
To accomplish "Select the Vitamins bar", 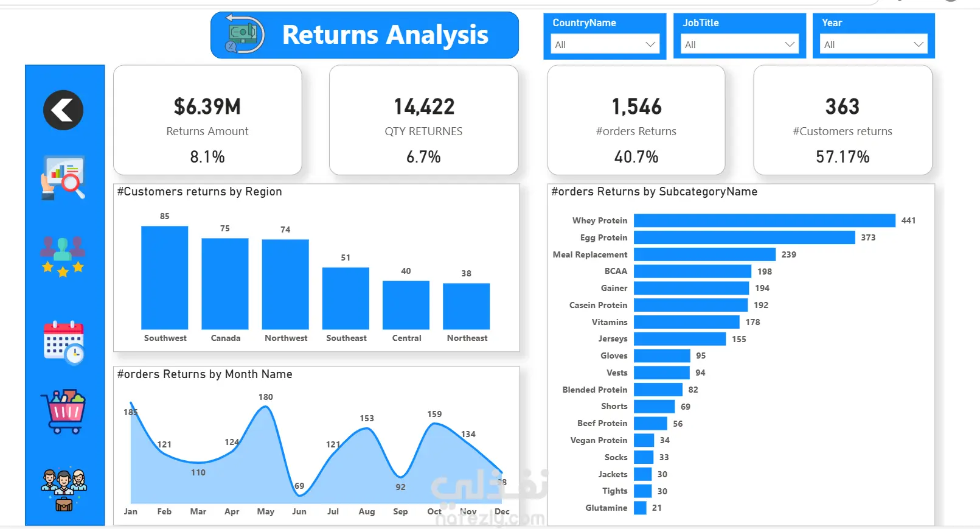I will [687, 322].
